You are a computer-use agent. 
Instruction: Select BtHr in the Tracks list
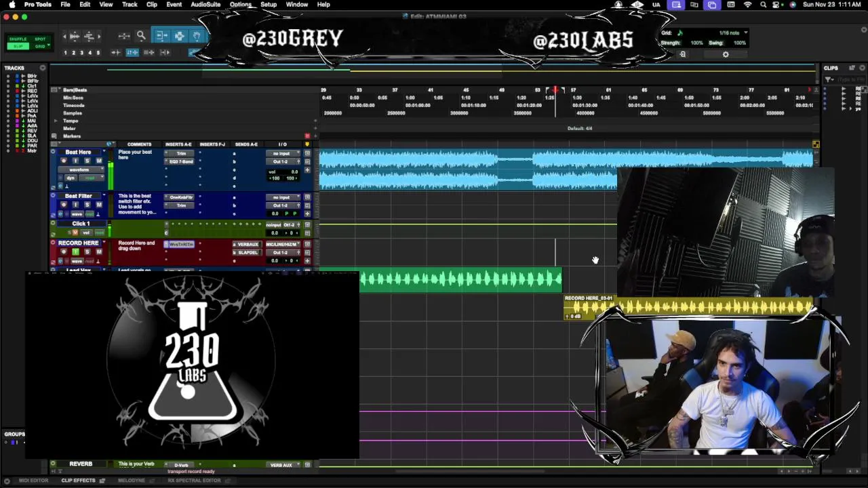pos(31,76)
